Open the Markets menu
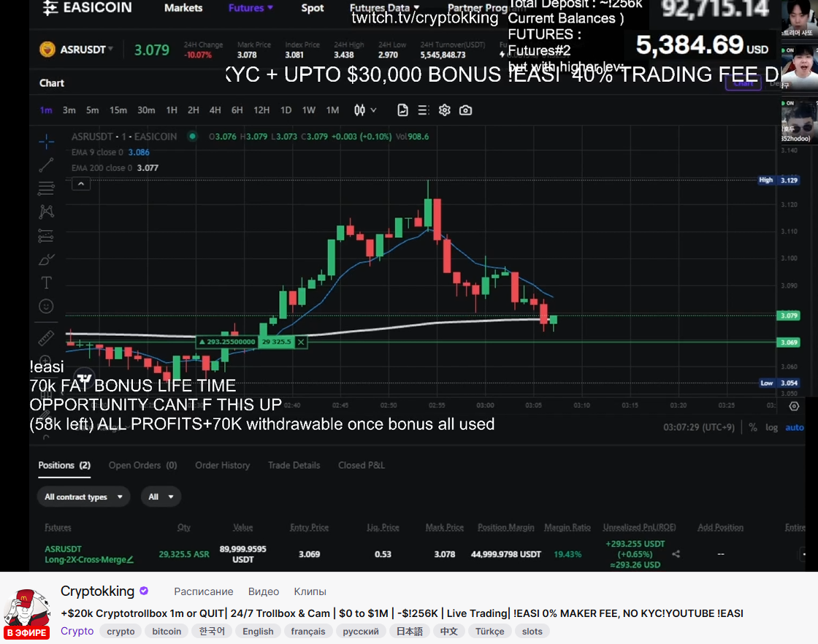 (183, 8)
